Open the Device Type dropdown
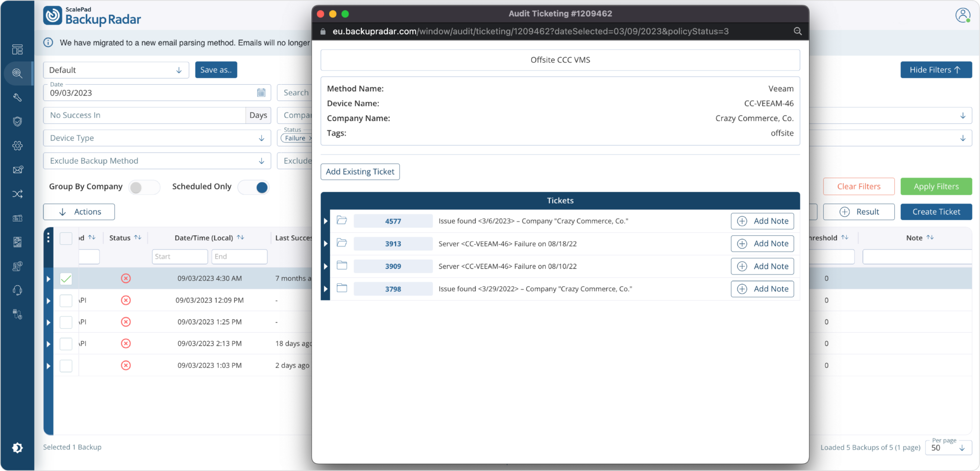The image size is (980, 471). coord(157,138)
